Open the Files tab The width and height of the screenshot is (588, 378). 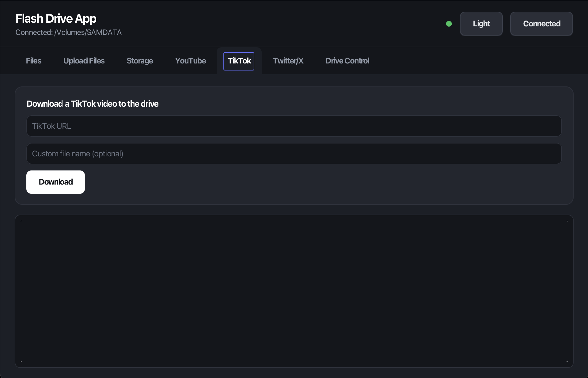pyautogui.click(x=34, y=61)
